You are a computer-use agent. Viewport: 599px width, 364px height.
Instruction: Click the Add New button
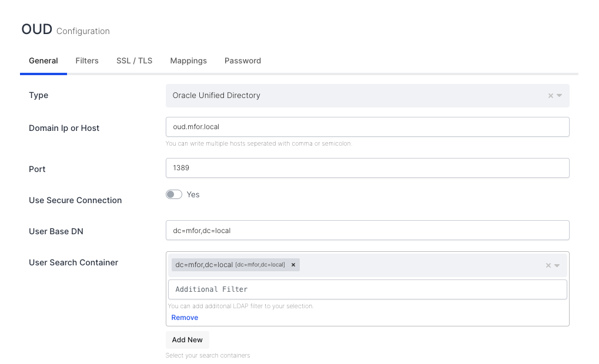[187, 339]
